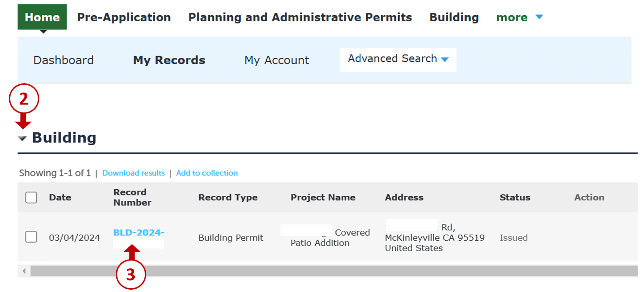Screen dimensions: 644x292
Task: Sort by the Date column header
Action: (60, 198)
